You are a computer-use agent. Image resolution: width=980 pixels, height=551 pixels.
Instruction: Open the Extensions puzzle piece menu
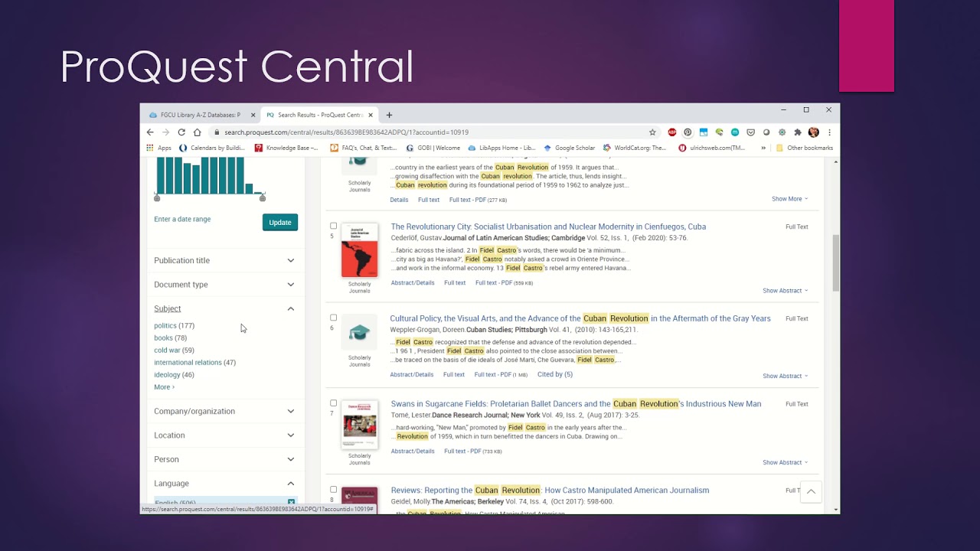tap(798, 132)
